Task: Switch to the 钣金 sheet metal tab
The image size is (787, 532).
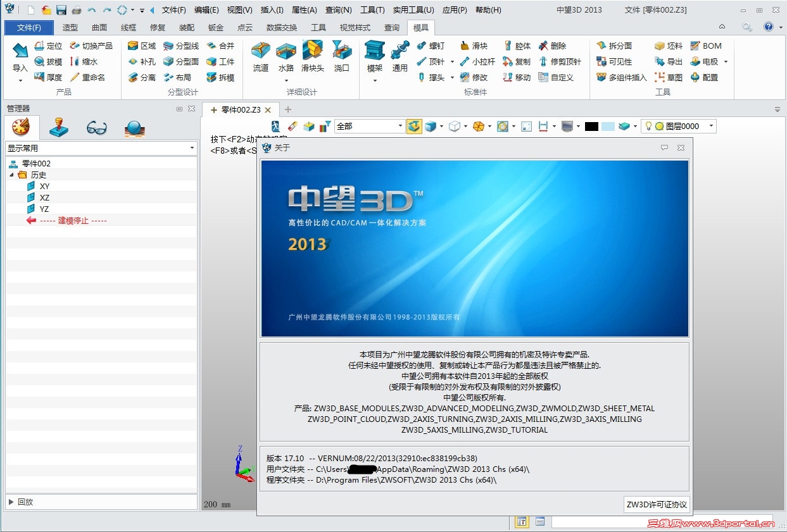Action: 216,28
